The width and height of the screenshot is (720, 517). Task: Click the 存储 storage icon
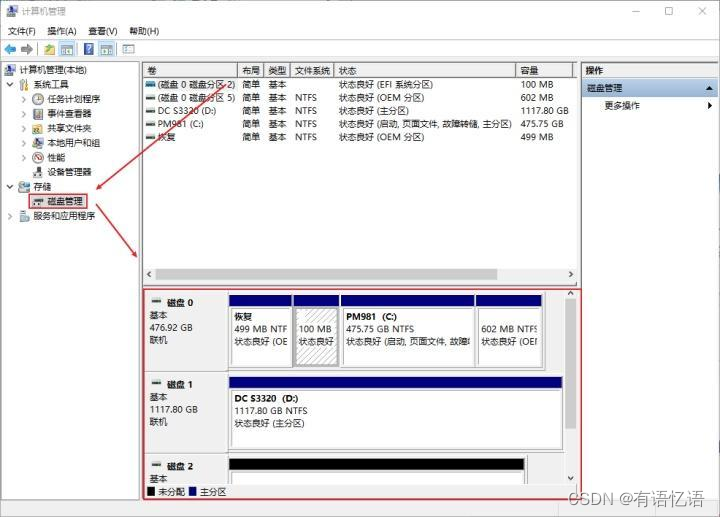[24, 187]
